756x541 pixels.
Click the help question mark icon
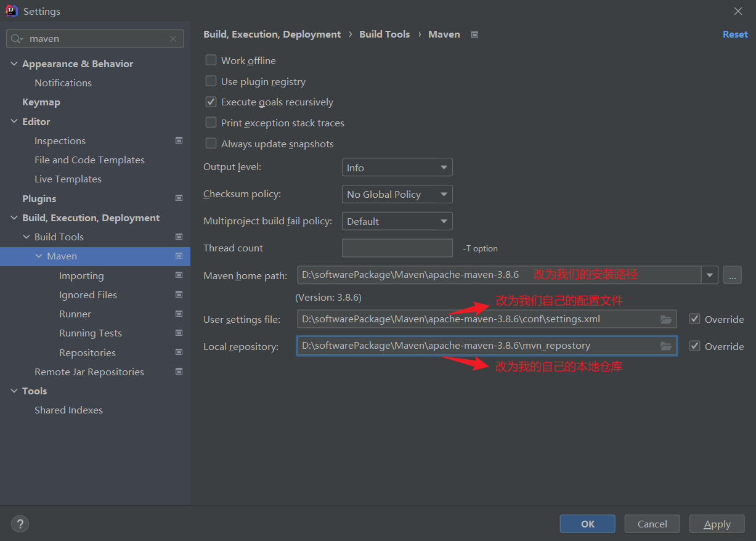(20, 524)
